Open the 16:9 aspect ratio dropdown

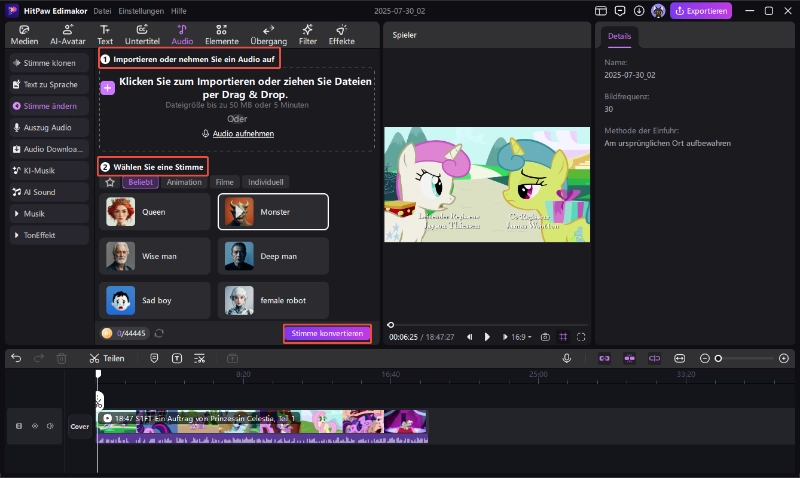tap(521, 337)
